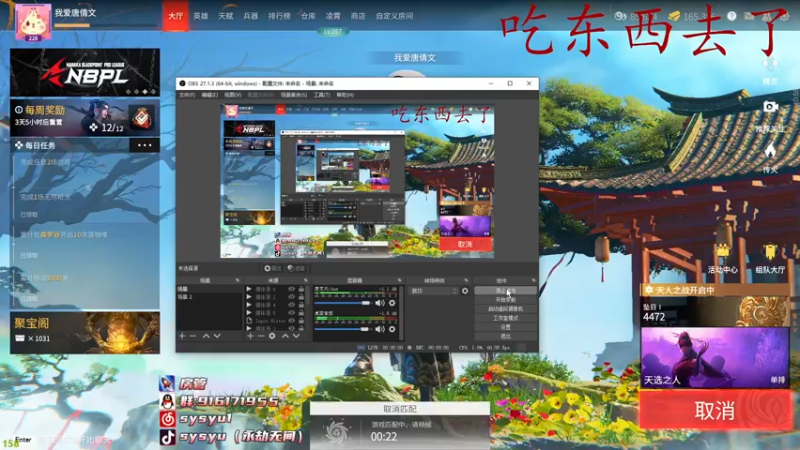Open the 聚宝阁 treasure banner
The width and height of the screenshot is (800, 450).
(x=85, y=333)
